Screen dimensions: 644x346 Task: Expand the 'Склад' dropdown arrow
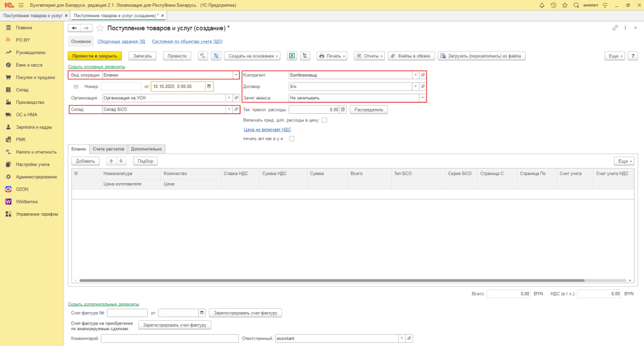pyautogui.click(x=228, y=109)
